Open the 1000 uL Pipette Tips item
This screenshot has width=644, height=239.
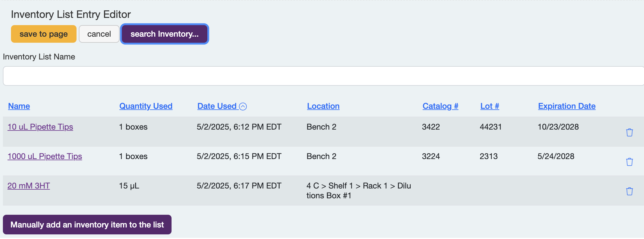click(x=45, y=156)
